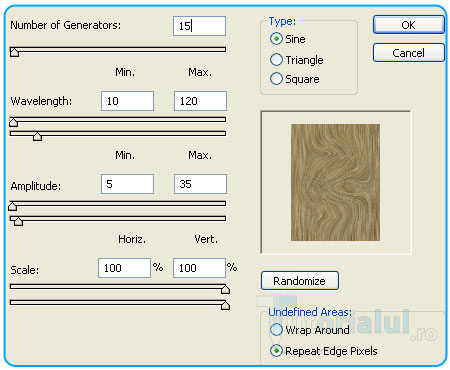
Task: Click the Number of Generators field
Action: (199, 26)
